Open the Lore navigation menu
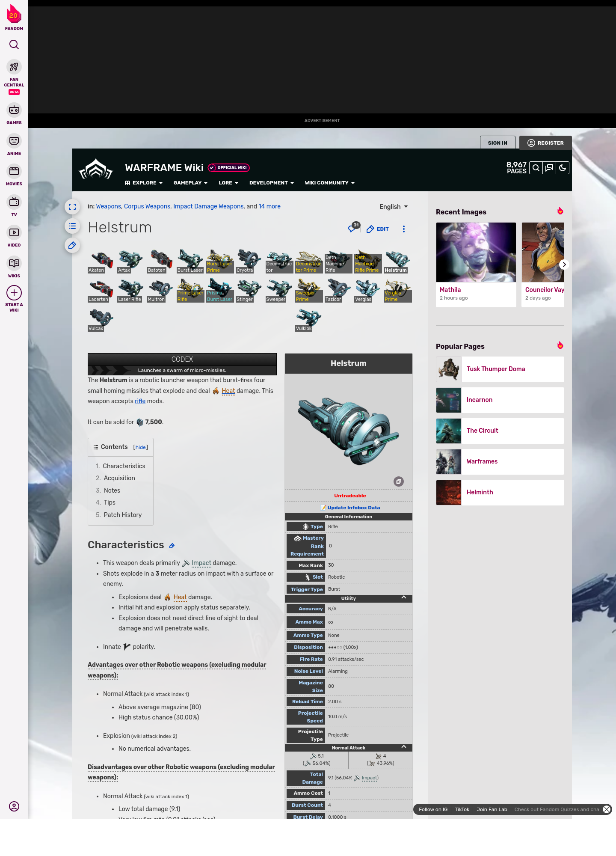The image size is (616, 856). pos(228,183)
